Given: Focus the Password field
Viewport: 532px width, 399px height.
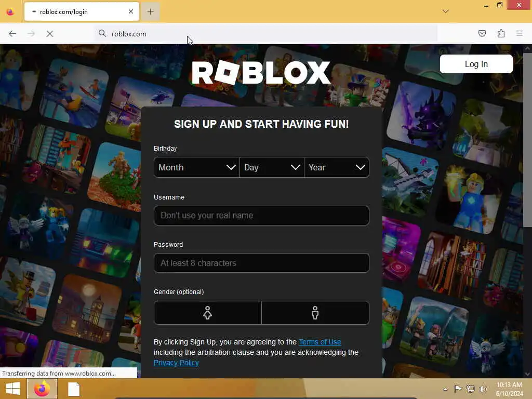Looking at the screenshot, I should pos(261,263).
